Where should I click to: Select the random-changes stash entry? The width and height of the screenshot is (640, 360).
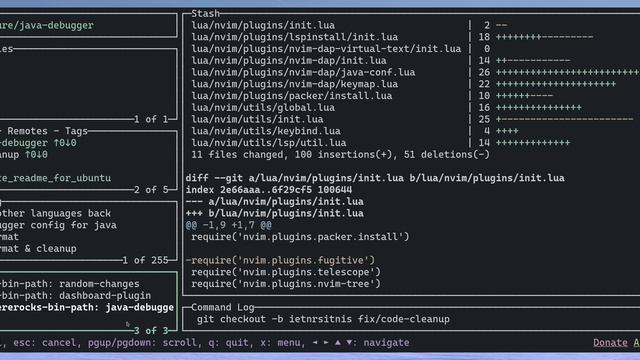(70, 284)
